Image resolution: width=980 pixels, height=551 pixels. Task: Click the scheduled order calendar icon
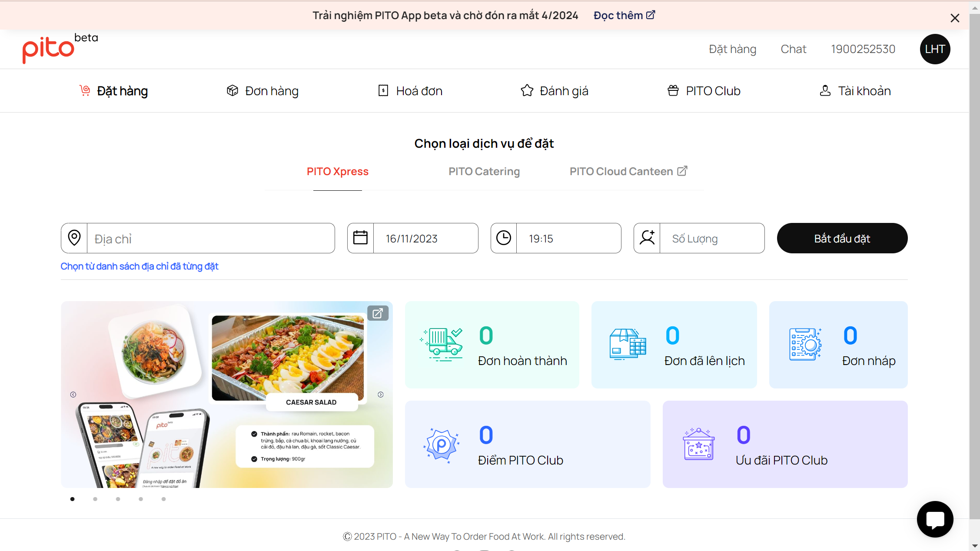[628, 344]
